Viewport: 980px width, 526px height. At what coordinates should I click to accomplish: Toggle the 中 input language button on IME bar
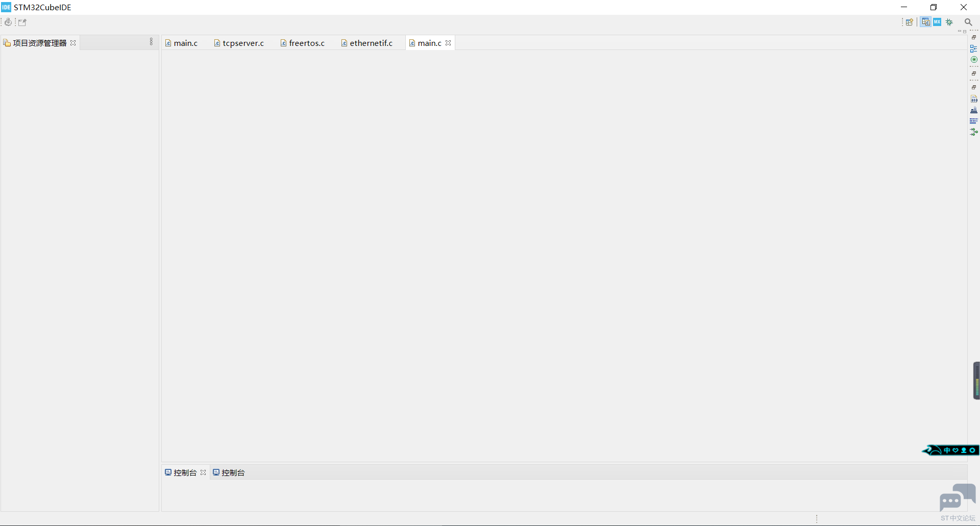point(947,450)
